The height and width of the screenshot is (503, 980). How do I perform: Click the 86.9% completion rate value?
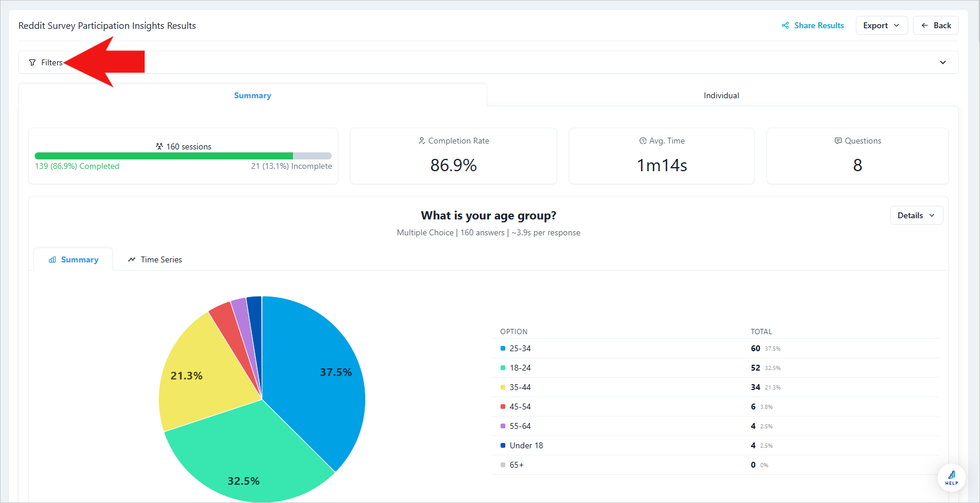[454, 165]
